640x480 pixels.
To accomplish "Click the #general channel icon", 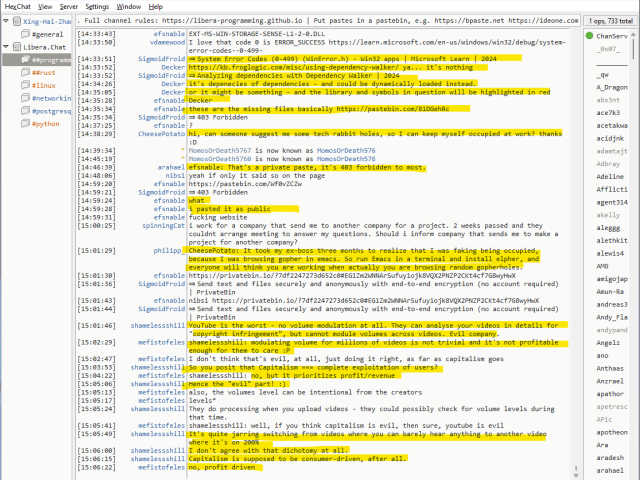I will [24, 34].
